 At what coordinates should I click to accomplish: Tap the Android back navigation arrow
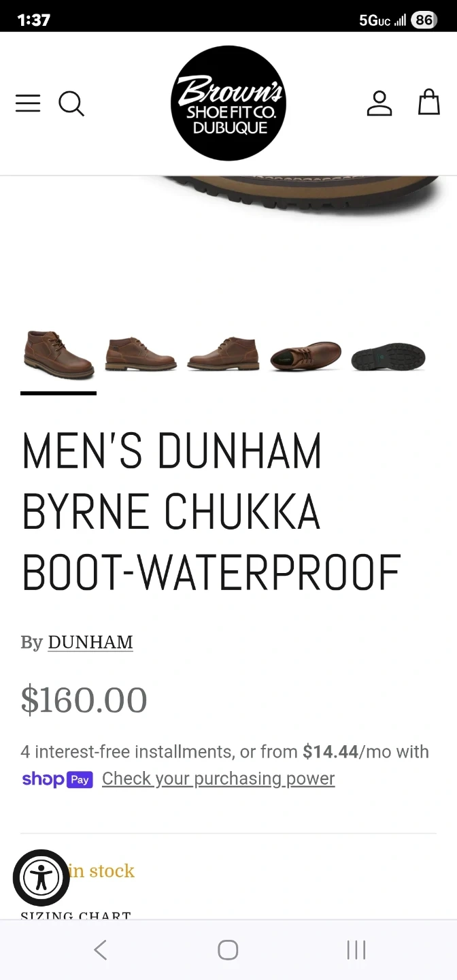(x=101, y=950)
